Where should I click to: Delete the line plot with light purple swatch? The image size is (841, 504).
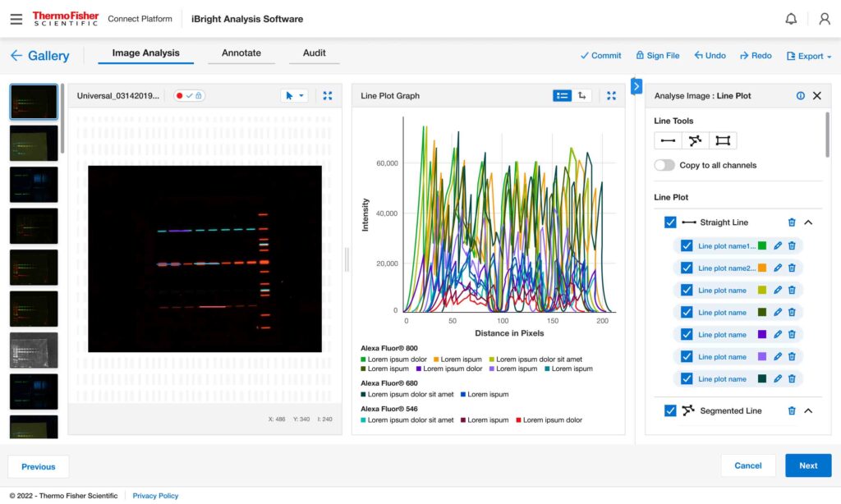pyautogui.click(x=792, y=356)
